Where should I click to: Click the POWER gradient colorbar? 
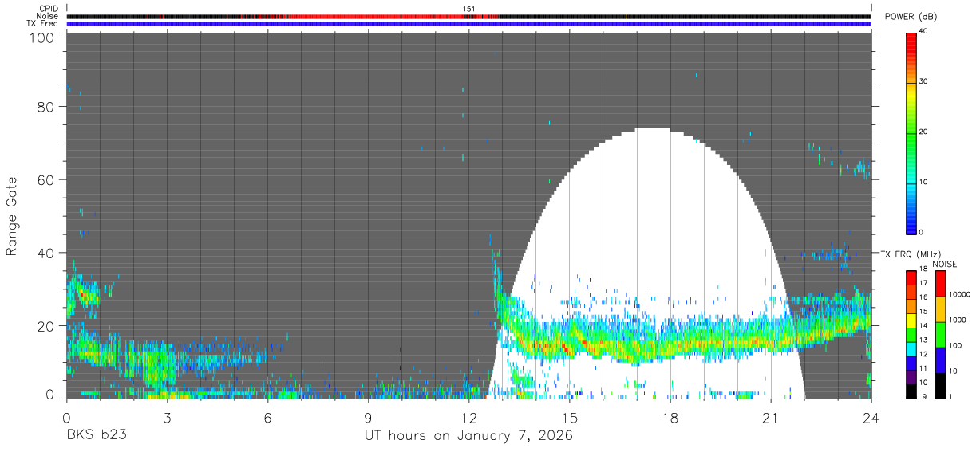[912, 132]
